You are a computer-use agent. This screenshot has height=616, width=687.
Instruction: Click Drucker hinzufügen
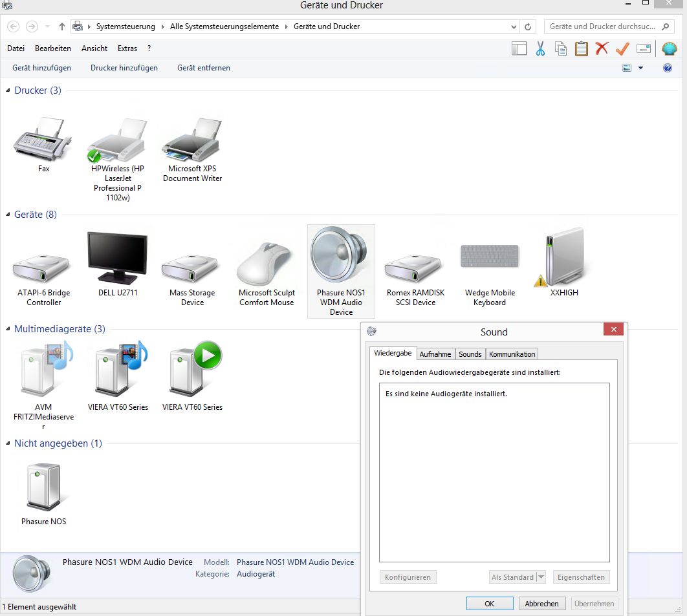click(124, 68)
